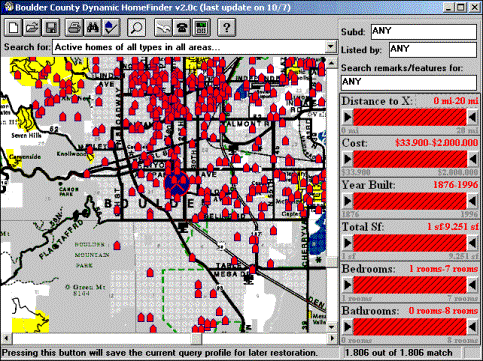This screenshot has width=483, height=361.
Task: Click the map vertical scrollbar down arrow
Action: 332,327
